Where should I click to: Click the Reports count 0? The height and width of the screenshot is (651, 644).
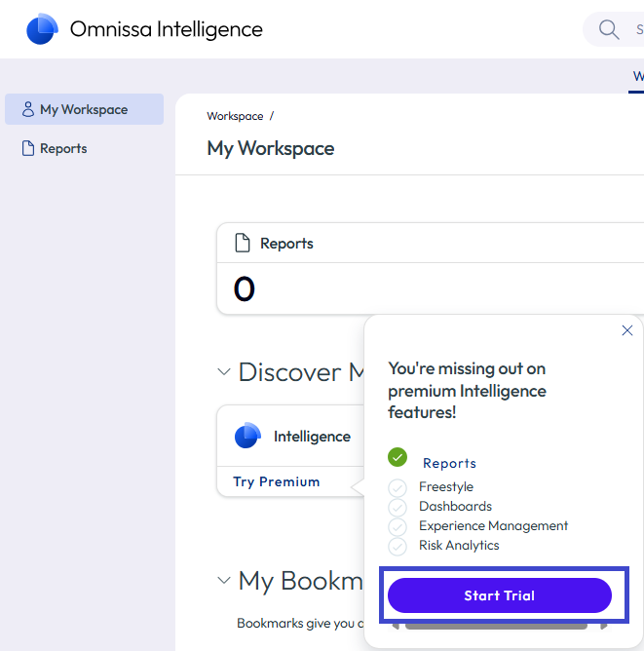[x=244, y=288]
